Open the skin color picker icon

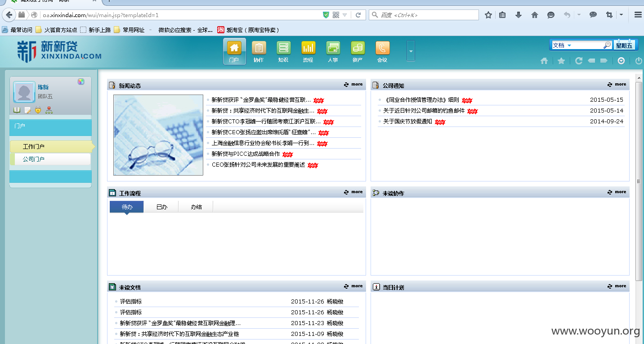pos(81,81)
